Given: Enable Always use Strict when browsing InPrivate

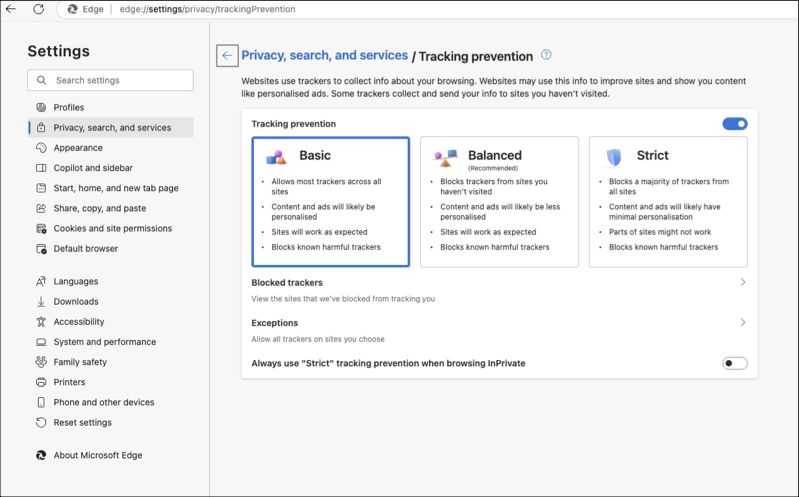Looking at the screenshot, I should (x=735, y=363).
